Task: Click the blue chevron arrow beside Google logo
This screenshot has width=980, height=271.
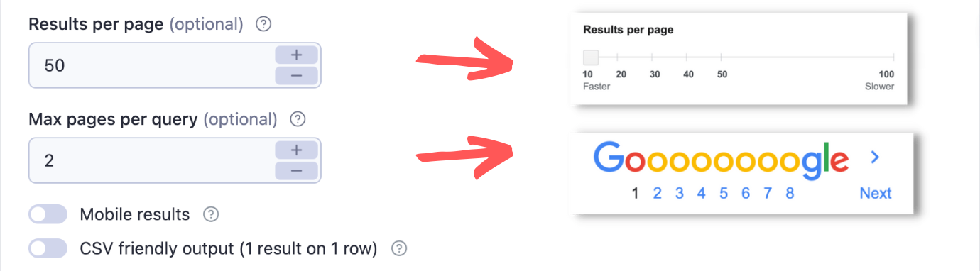Action: tap(875, 157)
